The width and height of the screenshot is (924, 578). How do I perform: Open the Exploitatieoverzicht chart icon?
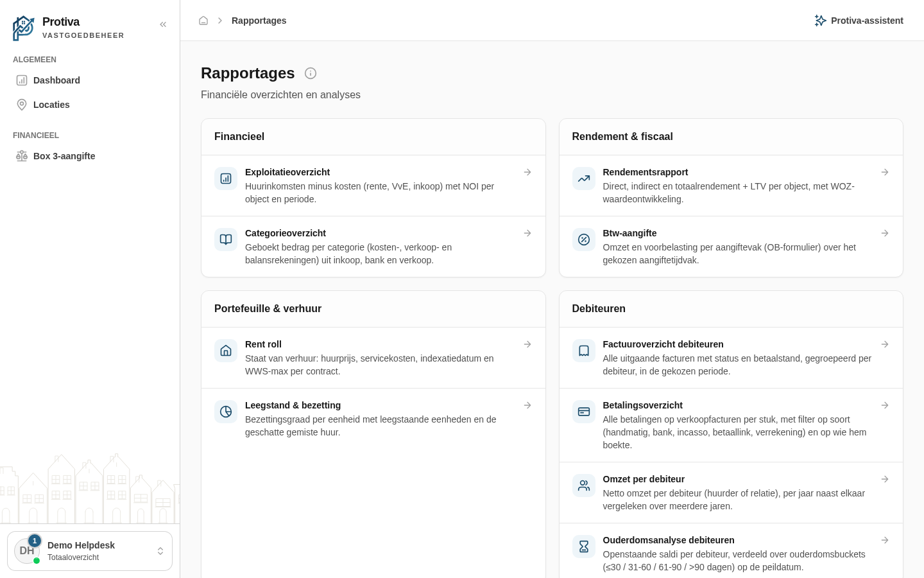[x=226, y=179]
